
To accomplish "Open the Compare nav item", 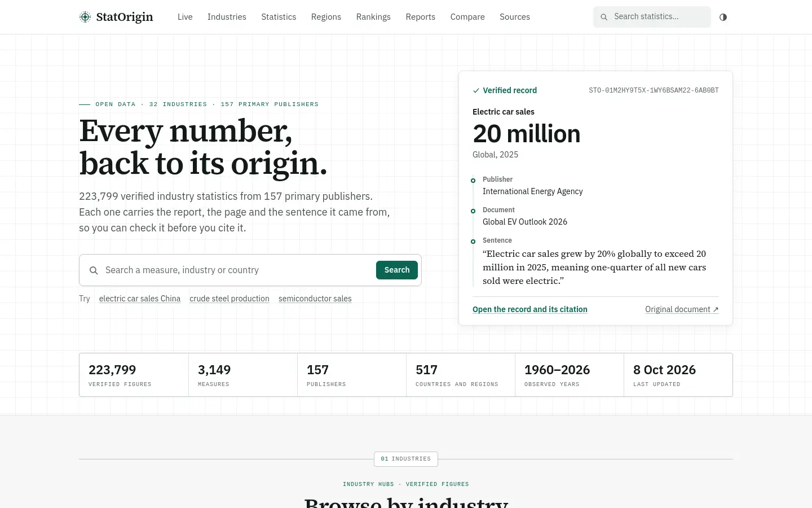I will click(467, 17).
